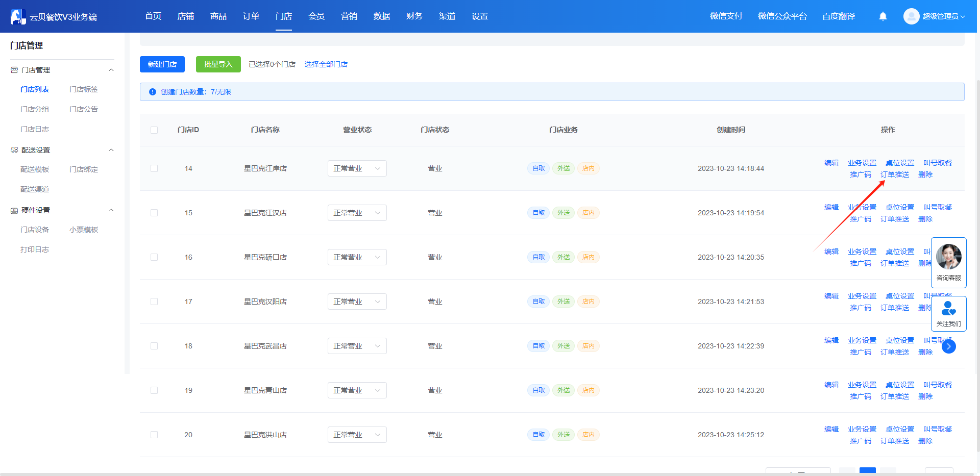Image resolution: width=980 pixels, height=476 pixels.
Task: Click 订单推送 for store ID 14
Action: point(895,174)
